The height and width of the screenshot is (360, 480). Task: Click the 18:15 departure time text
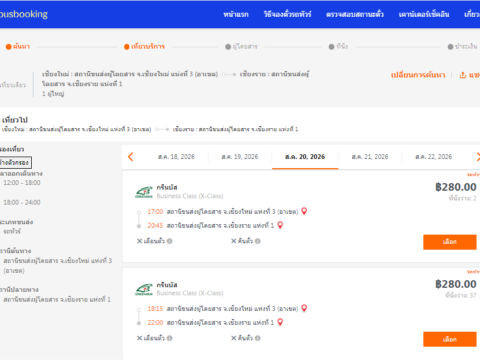point(155,309)
